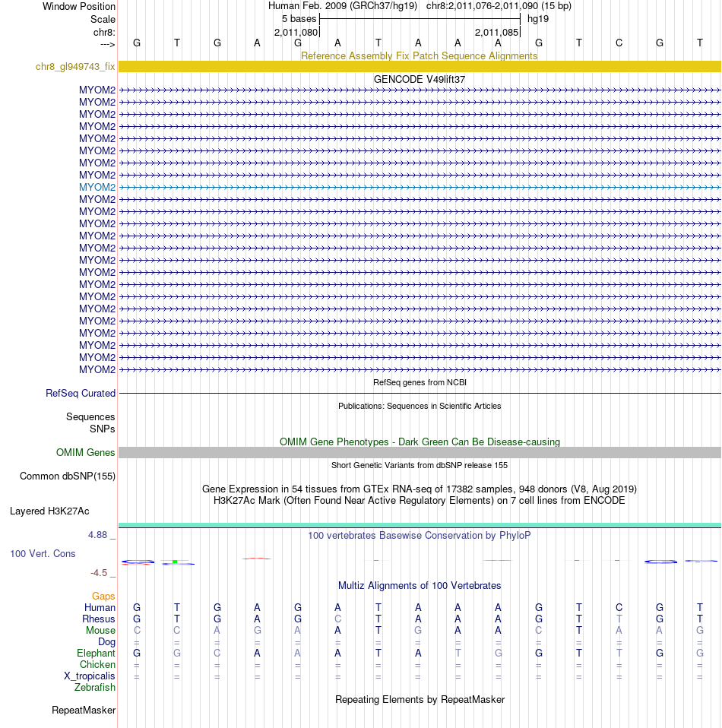Click the orange Gaps row label
The width and height of the screenshot is (722, 728).
coord(103,596)
